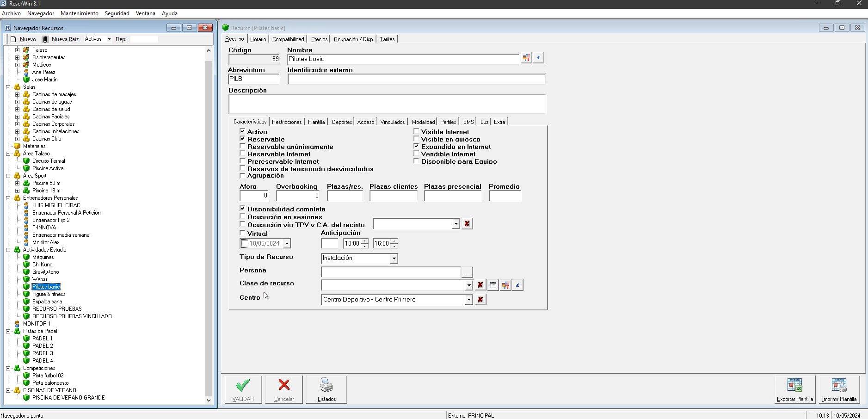Image resolution: width=868 pixels, height=419 pixels.
Task: Click into the Aforo field
Action: [253, 196]
